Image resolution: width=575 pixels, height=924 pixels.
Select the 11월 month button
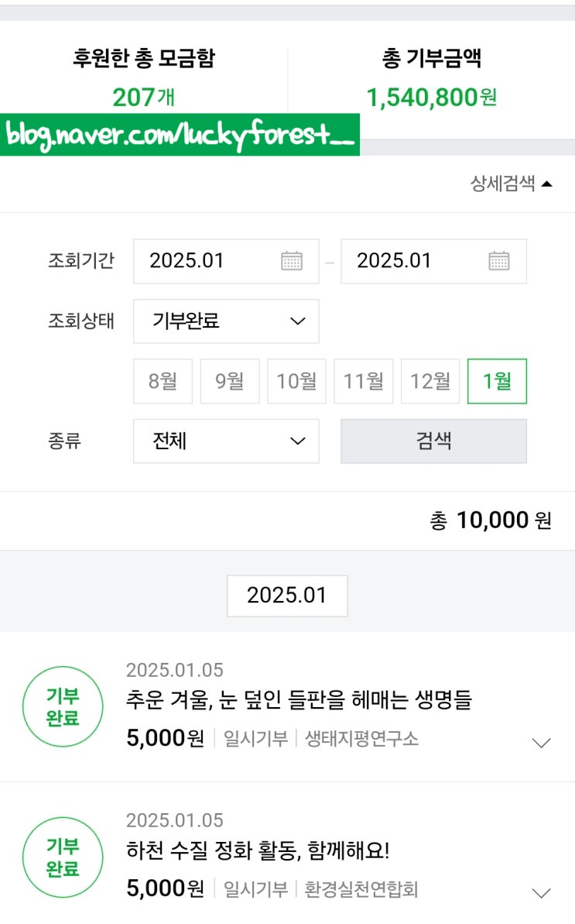tap(364, 381)
